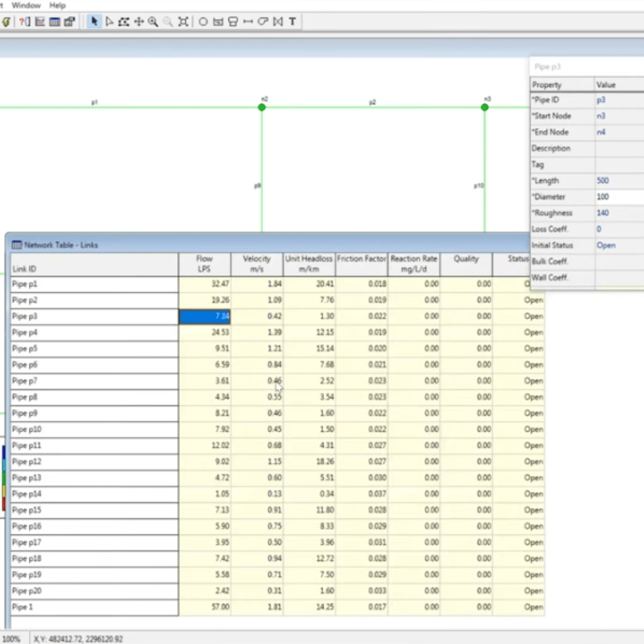644x644 pixels.
Task: Open the Help menu
Action: point(58,5)
